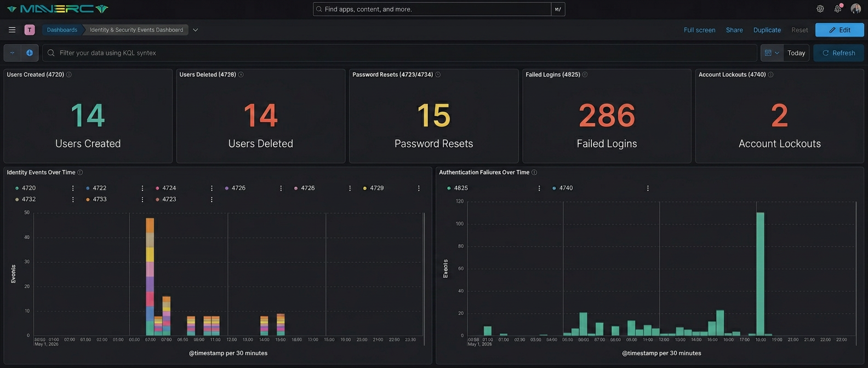The width and height of the screenshot is (868, 368).
Task: Click the search keyboard shortcut icon
Action: coord(558,9)
